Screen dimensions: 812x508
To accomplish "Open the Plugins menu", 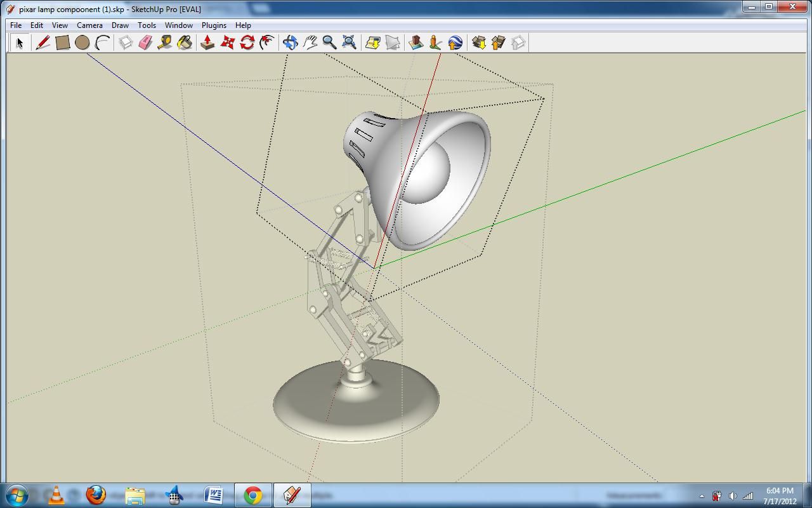I will click(214, 25).
